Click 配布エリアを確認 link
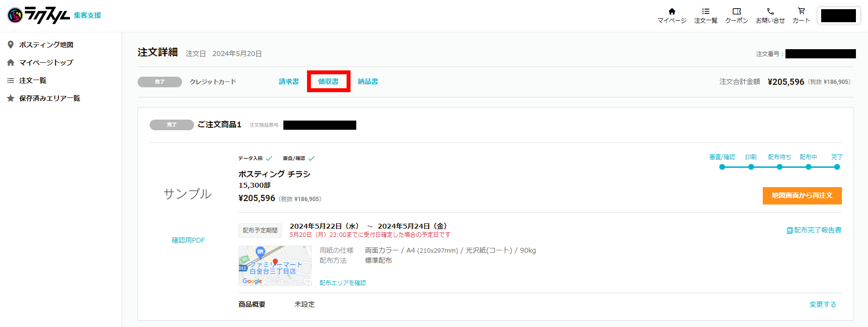The image size is (868, 327). click(x=343, y=283)
